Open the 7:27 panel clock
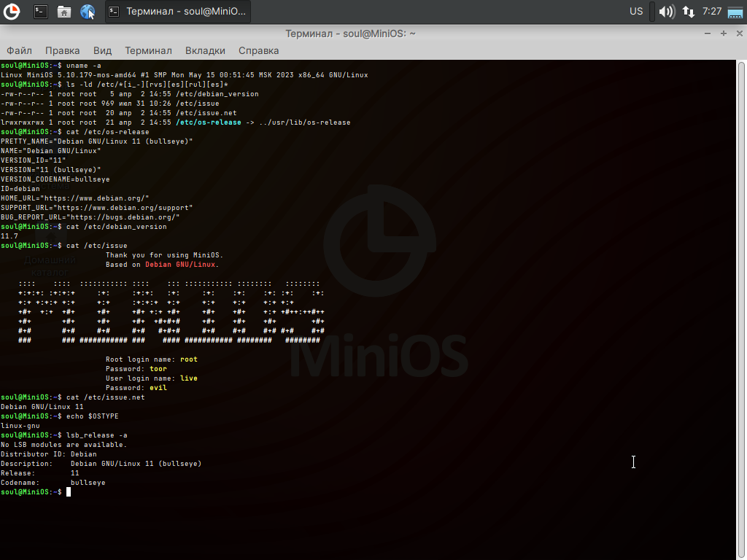Viewport: 747px width, 560px height. click(712, 12)
